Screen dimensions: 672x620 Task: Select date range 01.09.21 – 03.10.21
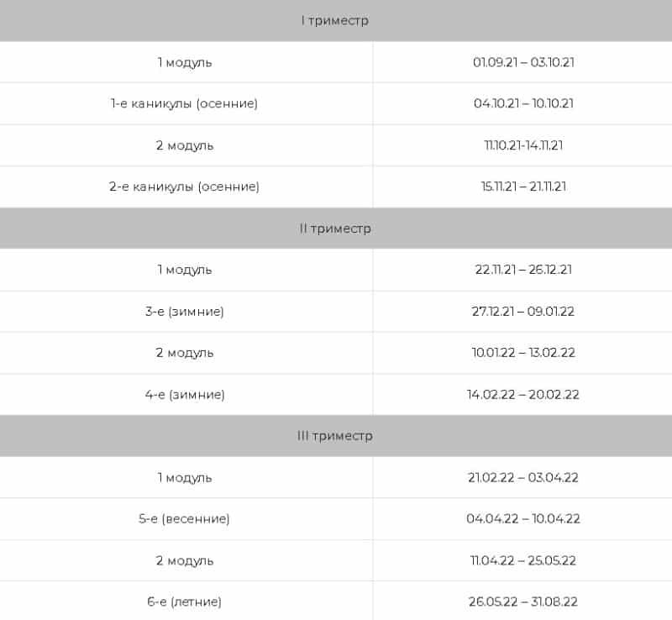click(x=523, y=62)
